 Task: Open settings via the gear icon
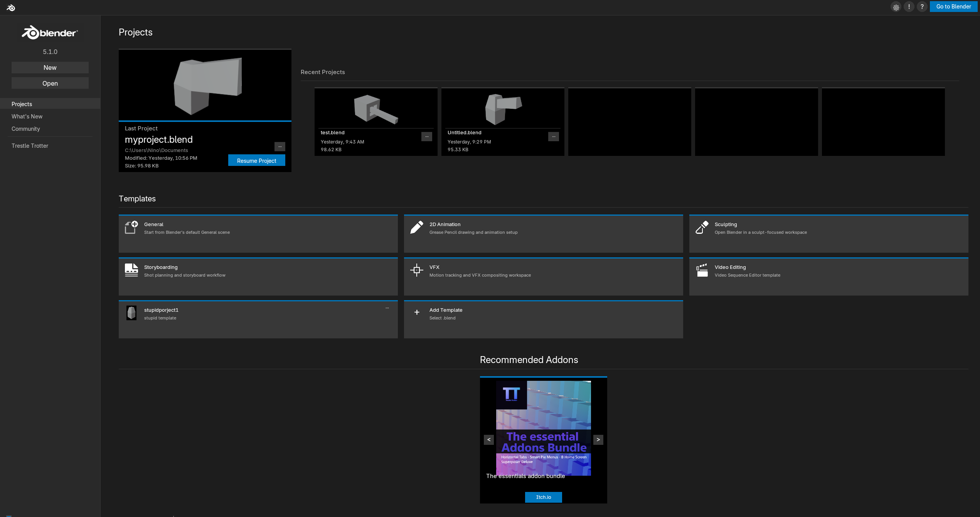pyautogui.click(x=896, y=7)
